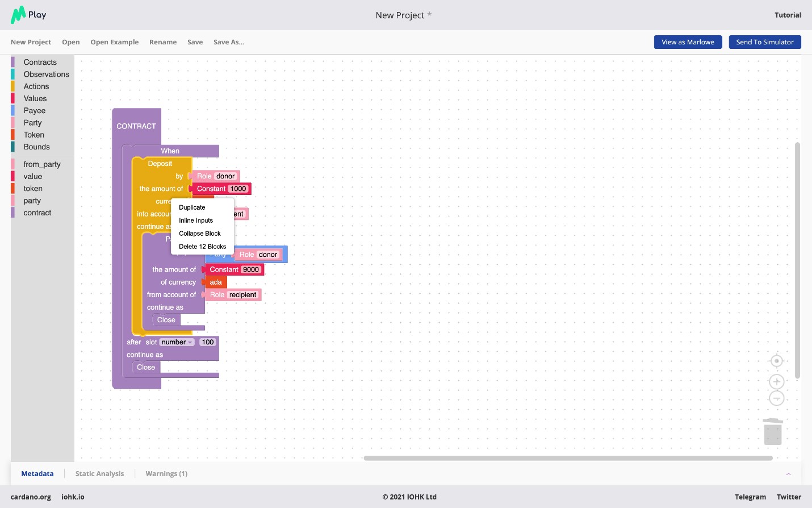Select the Close block under Pay
Image resolution: width=812 pixels, height=508 pixels.
coord(166,320)
